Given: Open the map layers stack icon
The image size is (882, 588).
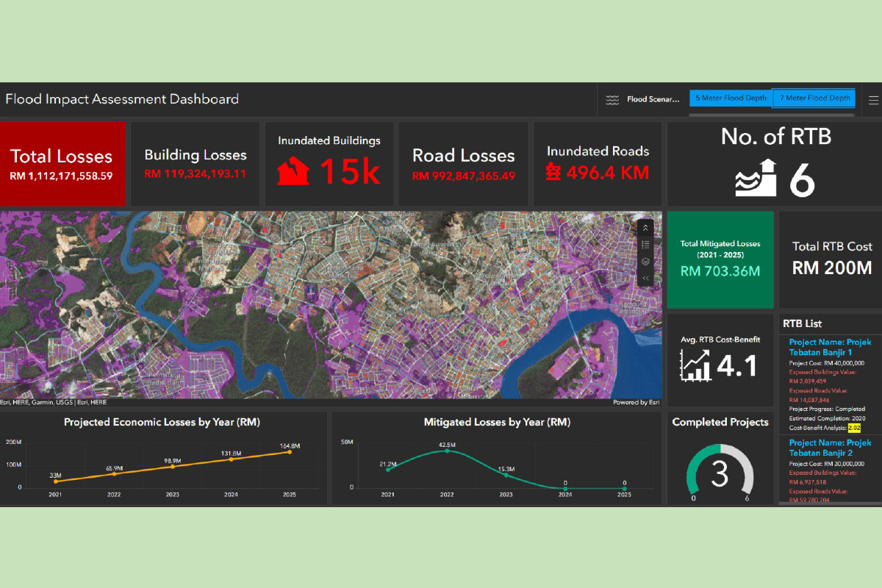Looking at the screenshot, I should point(645,262).
